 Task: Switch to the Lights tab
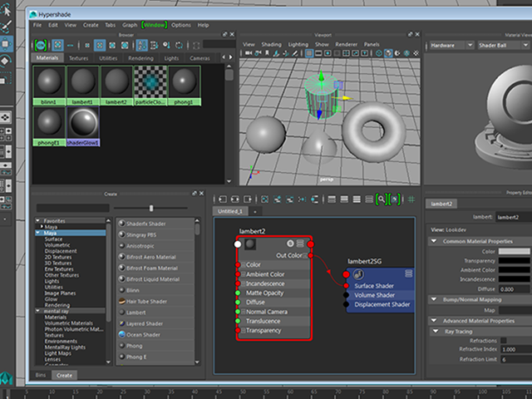[x=171, y=58]
